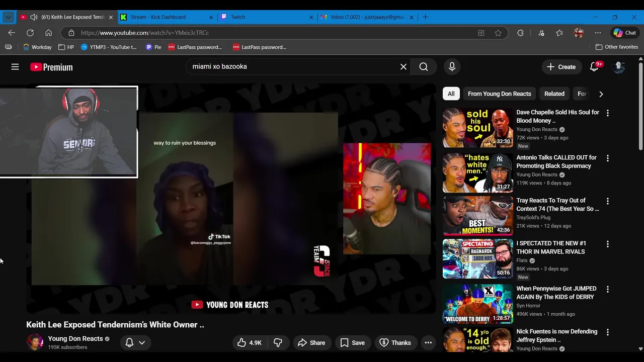Image resolution: width=644 pixels, height=362 pixels.
Task: Close the Twitch tab
Action: 311,17
